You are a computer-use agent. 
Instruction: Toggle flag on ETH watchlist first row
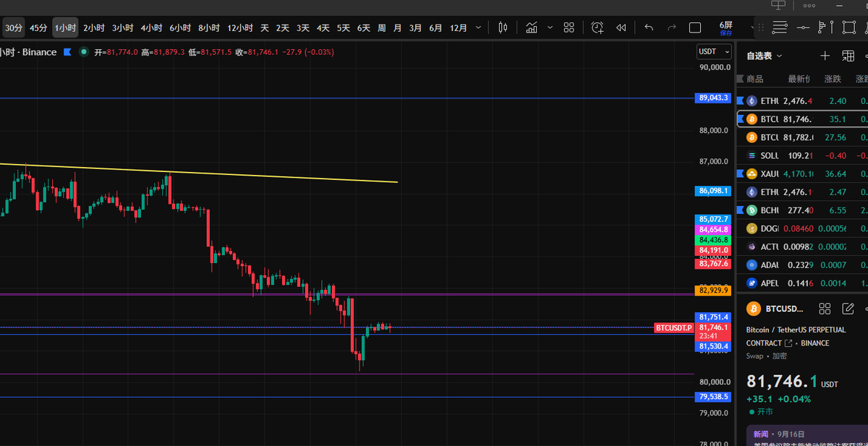coord(740,100)
